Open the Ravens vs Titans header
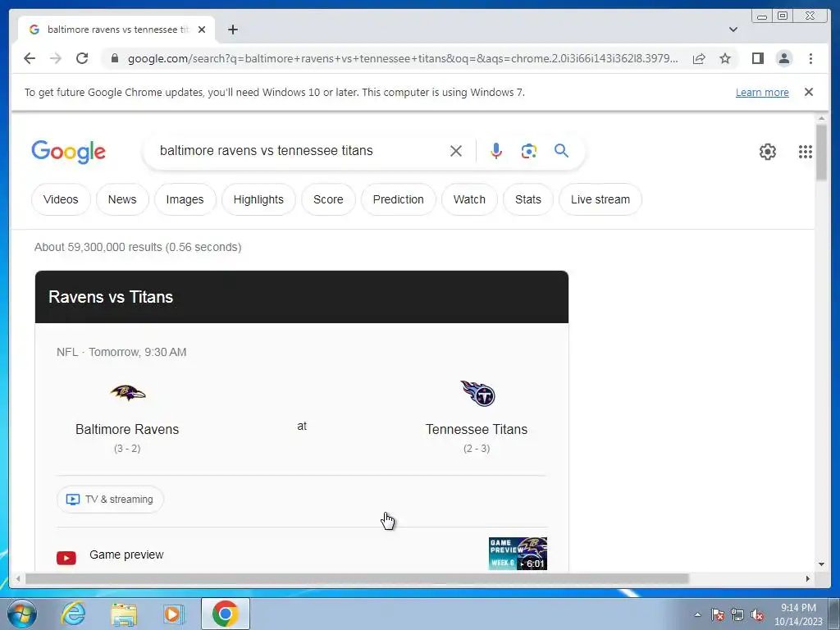Screen dimensions: 840x630 302,297
